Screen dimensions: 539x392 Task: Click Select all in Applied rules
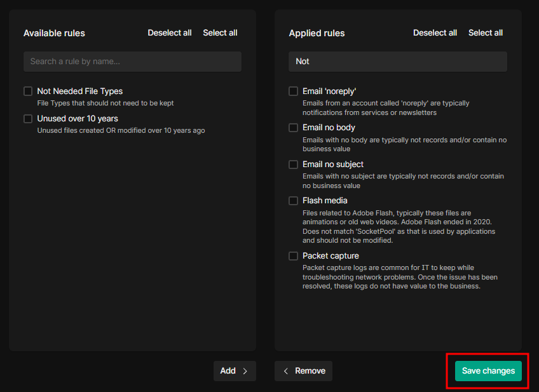[x=486, y=33]
